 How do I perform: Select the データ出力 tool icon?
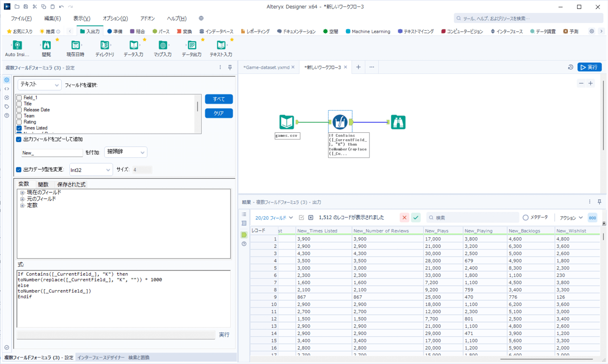[192, 46]
